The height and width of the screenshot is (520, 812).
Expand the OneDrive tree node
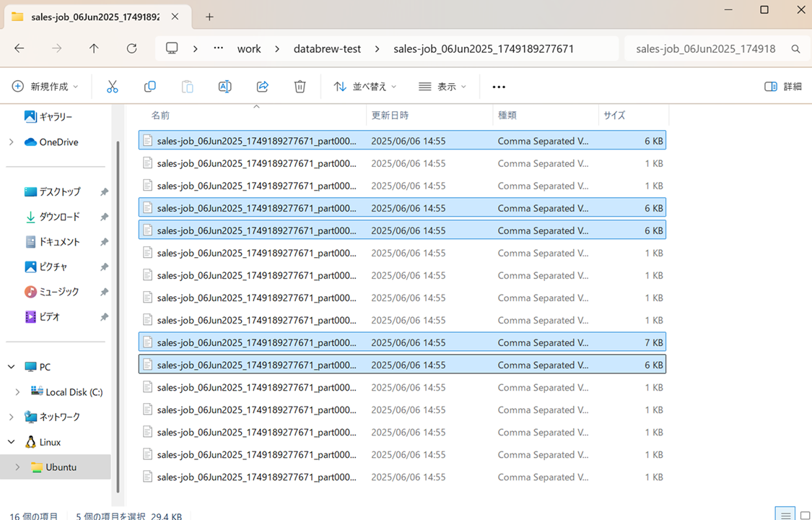pyautogui.click(x=12, y=142)
